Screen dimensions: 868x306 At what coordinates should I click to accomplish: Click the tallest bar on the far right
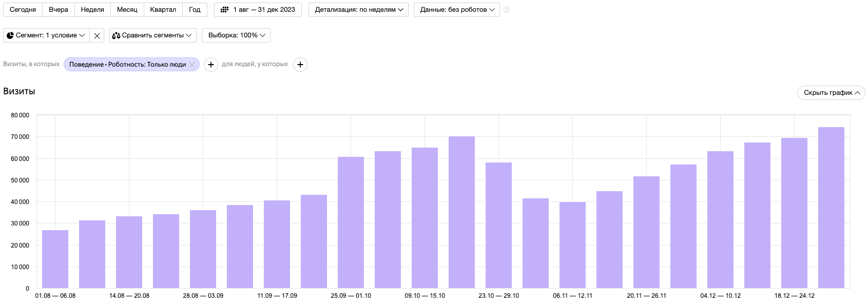(831, 208)
